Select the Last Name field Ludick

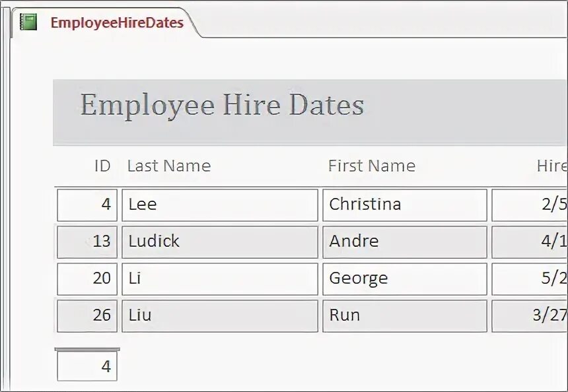click(220, 242)
